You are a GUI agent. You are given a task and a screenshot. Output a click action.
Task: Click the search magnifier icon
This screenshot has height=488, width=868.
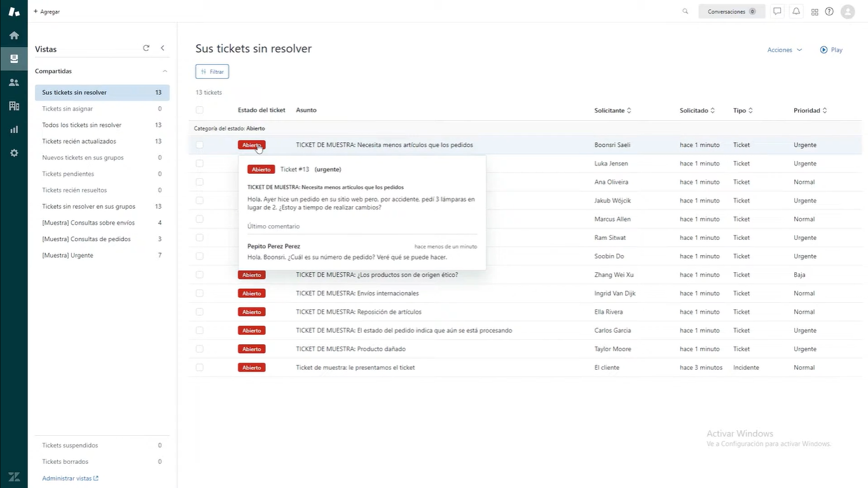pos(684,11)
